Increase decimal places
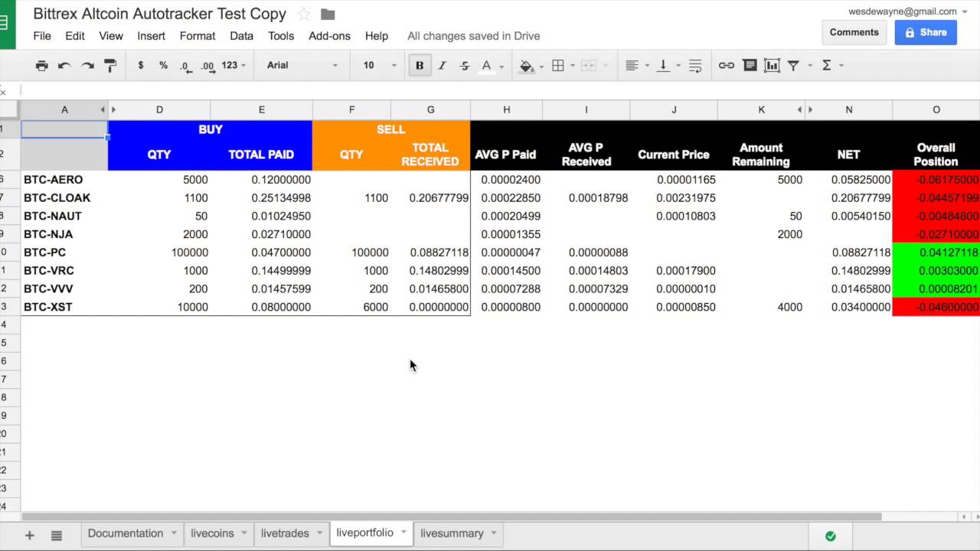 (207, 66)
